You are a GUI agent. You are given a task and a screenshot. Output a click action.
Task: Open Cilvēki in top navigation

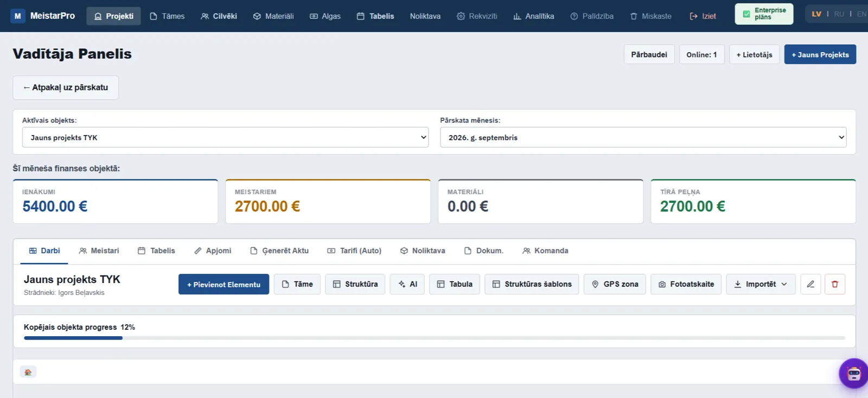coord(219,16)
